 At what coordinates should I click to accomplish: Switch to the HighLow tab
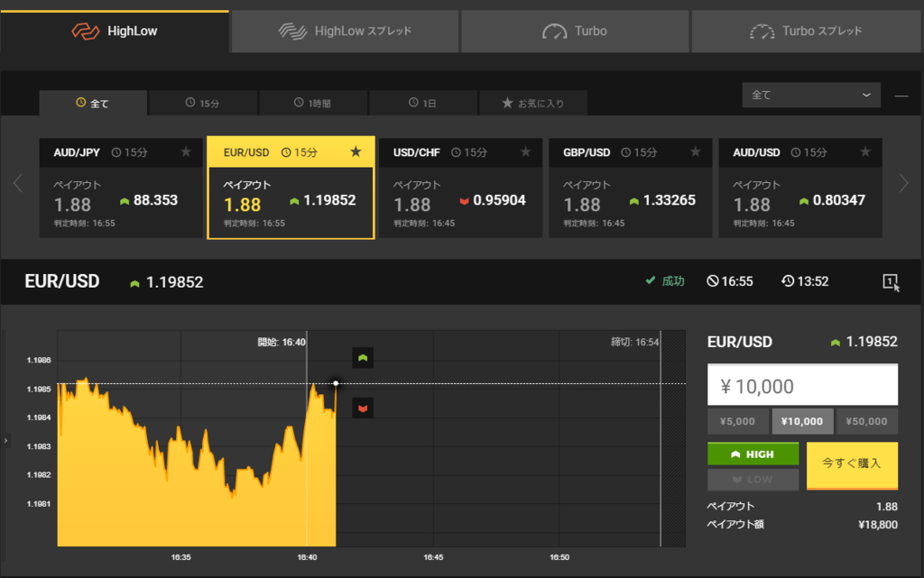coord(115,32)
